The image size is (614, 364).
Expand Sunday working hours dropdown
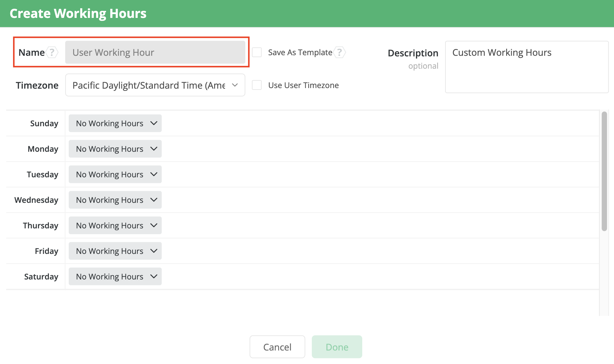coord(115,123)
